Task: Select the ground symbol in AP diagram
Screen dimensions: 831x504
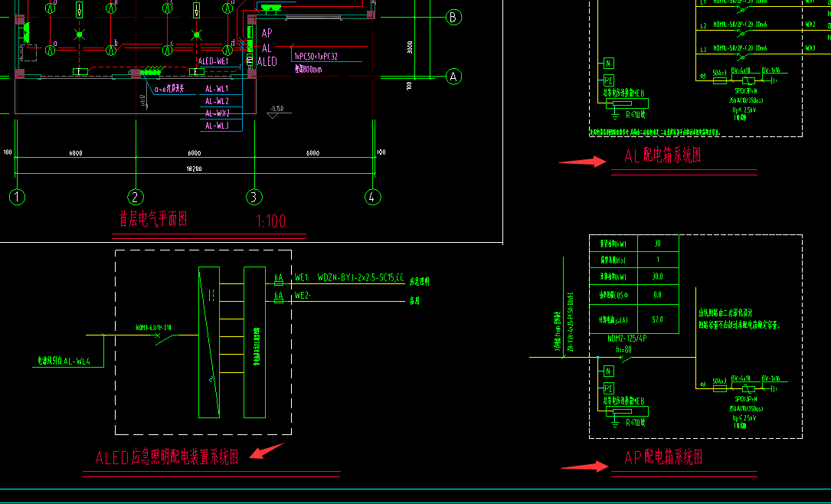Action: pyautogui.click(x=615, y=423)
